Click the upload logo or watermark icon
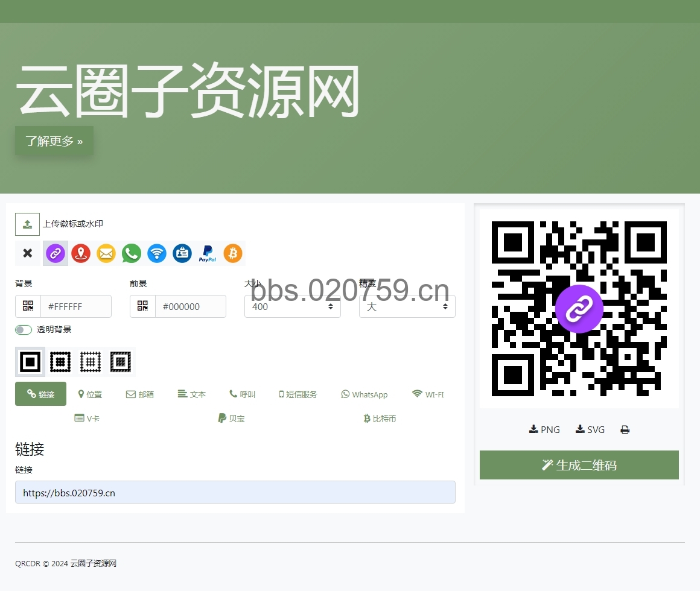The image size is (700, 591). pos(27,224)
